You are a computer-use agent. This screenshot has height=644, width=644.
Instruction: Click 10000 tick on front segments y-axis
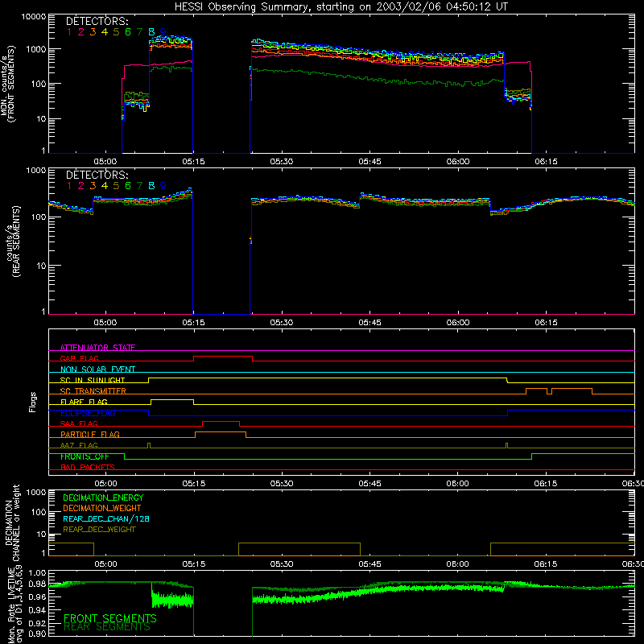coord(34,17)
